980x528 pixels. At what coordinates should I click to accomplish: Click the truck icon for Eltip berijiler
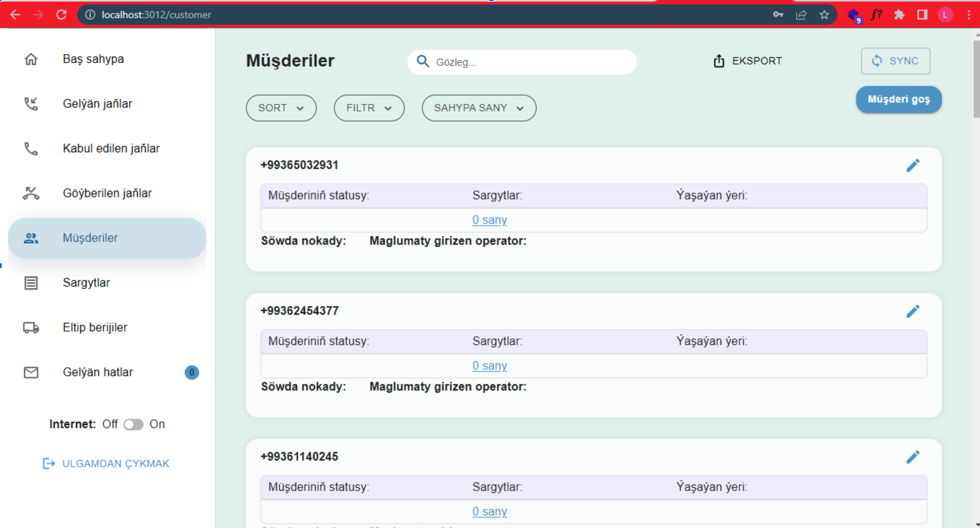point(31,328)
